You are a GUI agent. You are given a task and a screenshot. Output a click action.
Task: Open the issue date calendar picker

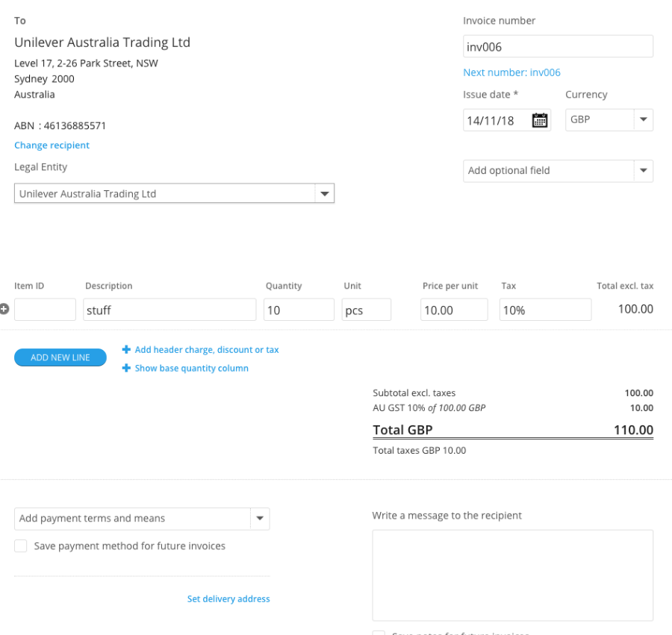pyautogui.click(x=539, y=120)
